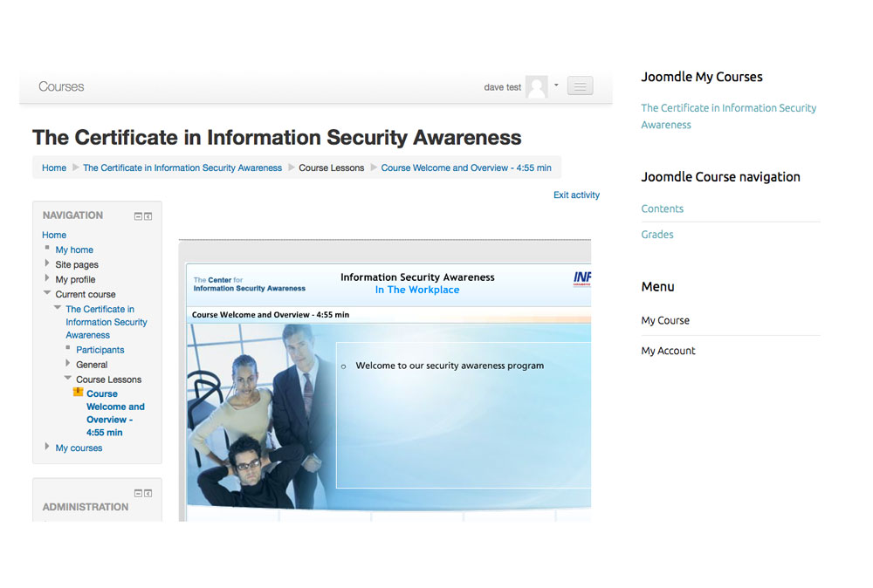Hide the Administration block
Image resolution: width=873 pixels, height=588 pixels.
click(138, 493)
